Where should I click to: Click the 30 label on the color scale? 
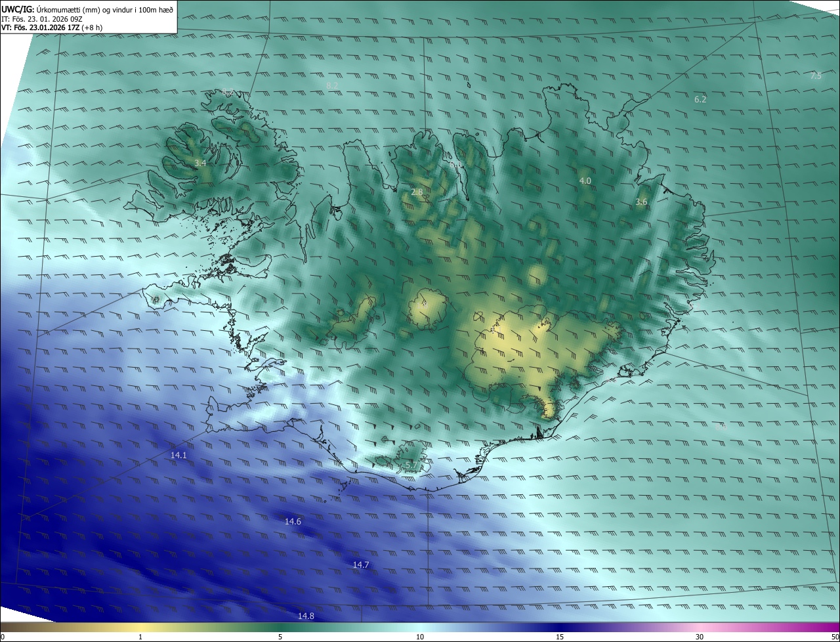700,637
